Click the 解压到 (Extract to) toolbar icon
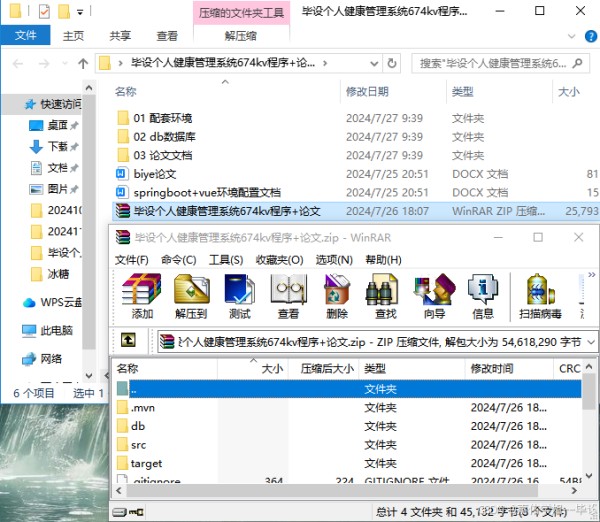The width and height of the screenshot is (600, 522). [x=191, y=296]
